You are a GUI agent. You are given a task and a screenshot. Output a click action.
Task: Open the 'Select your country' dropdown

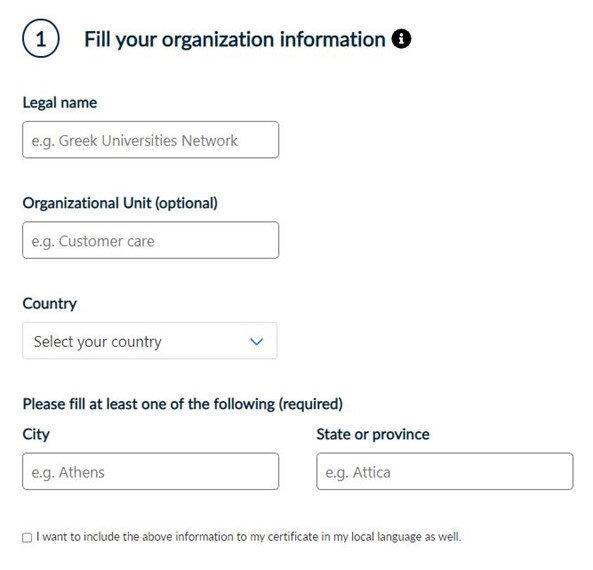pos(150,341)
